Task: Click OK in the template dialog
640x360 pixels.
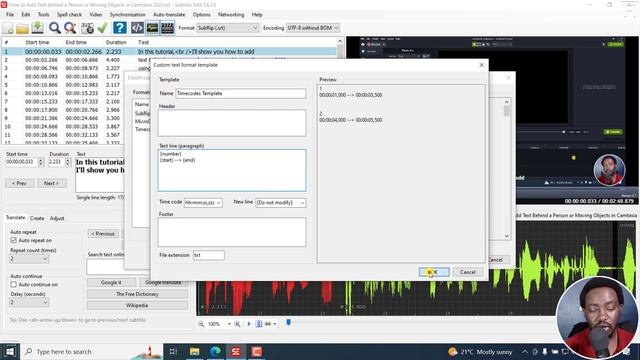Action: [434, 272]
